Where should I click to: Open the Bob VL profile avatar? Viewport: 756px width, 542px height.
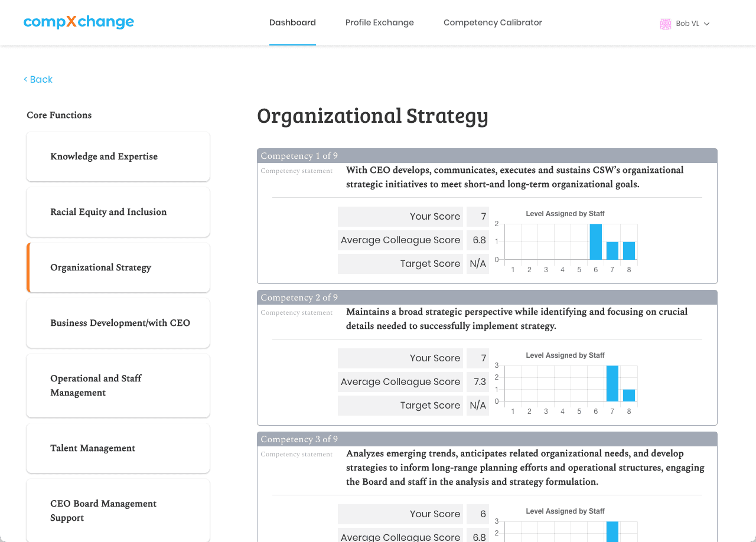(665, 24)
